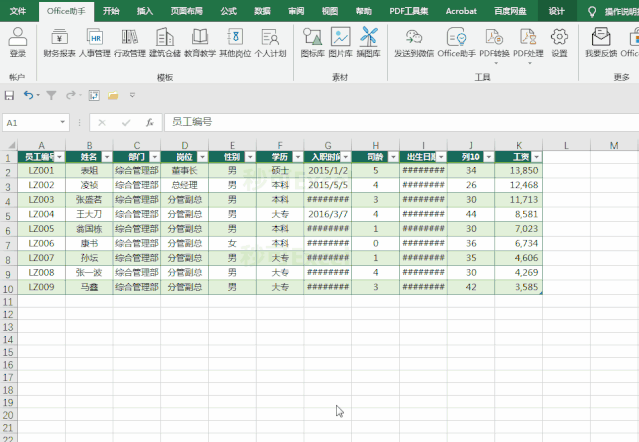Open 教育教学 templates
The image size is (639, 442).
point(200,42)
